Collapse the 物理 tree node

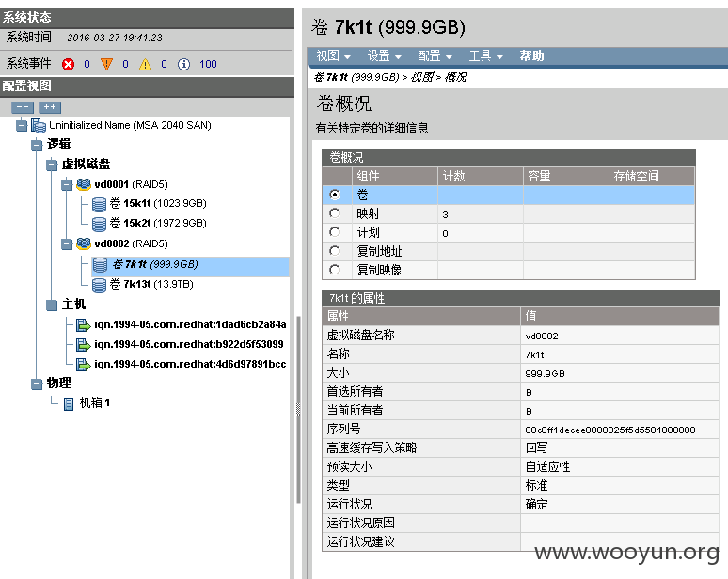pos(37,383)
